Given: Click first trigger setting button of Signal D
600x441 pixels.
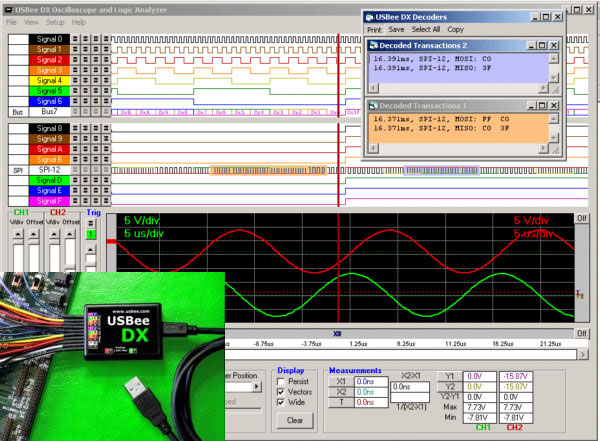Looking at the screenshot, I should point(75,180).
